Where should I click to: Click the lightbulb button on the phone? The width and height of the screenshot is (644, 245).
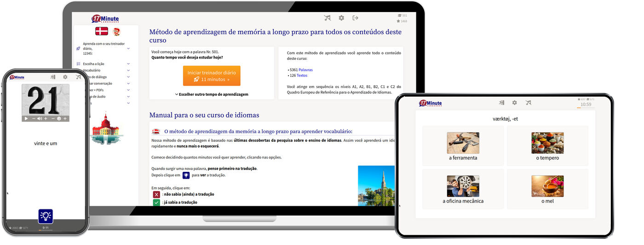46,216
